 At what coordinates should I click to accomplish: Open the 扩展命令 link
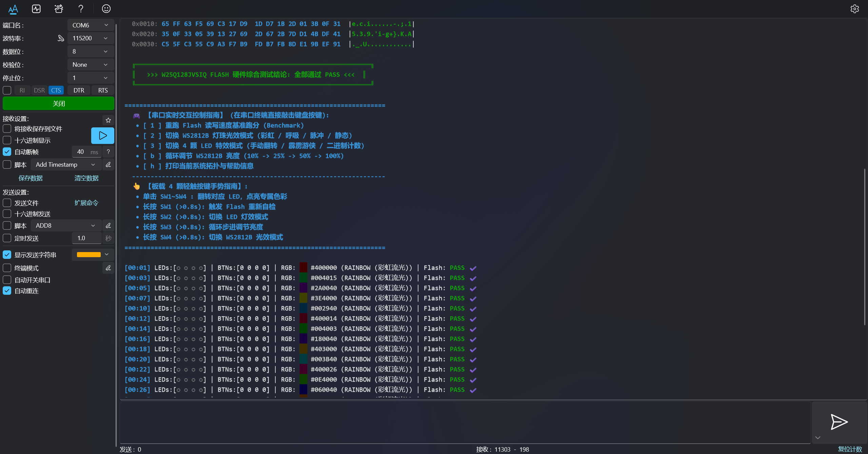click(x=86, y=203)
